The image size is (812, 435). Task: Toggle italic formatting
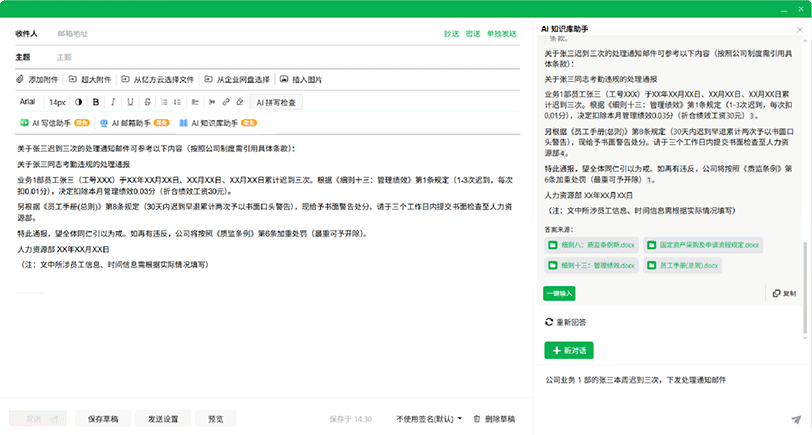110,102
